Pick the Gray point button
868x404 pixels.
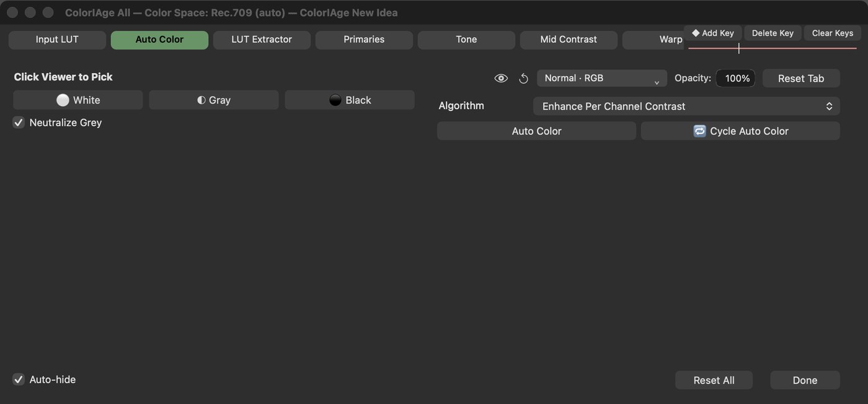click(214, 100)
